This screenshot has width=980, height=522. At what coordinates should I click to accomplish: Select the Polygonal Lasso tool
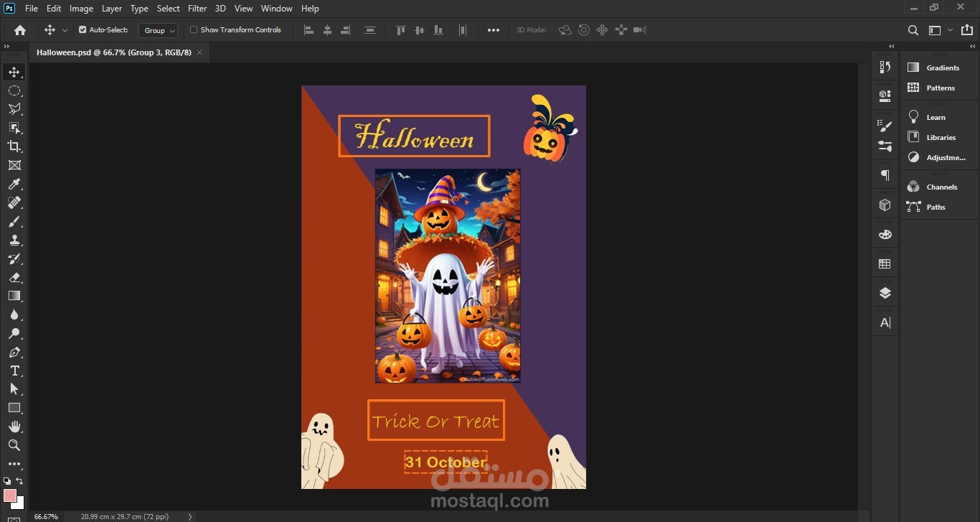14,109
